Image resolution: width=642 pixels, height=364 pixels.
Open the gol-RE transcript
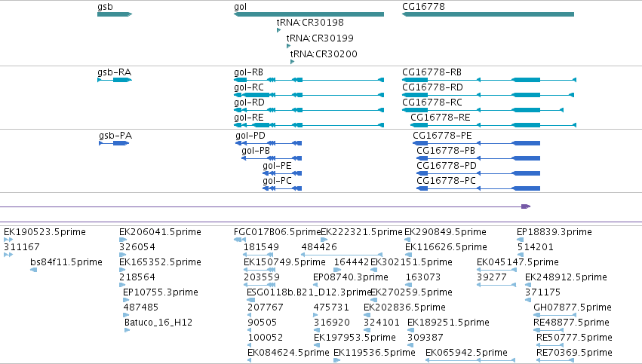coord(309,125)
